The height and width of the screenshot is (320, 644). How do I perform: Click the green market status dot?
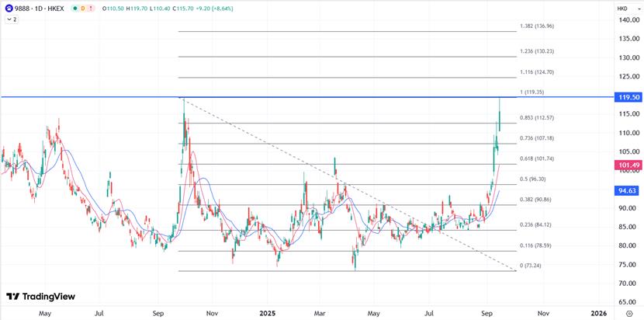74,8
